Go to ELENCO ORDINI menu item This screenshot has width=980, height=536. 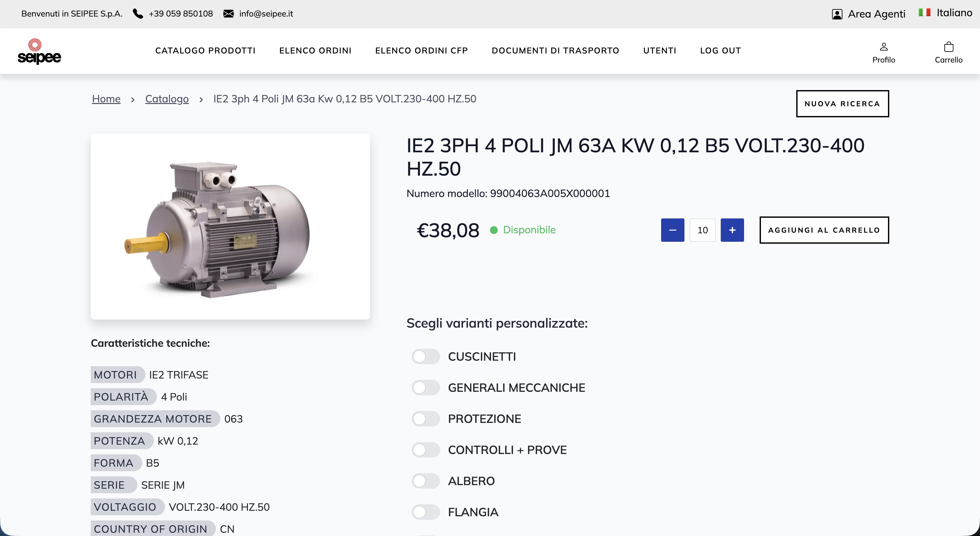[315, 51]
